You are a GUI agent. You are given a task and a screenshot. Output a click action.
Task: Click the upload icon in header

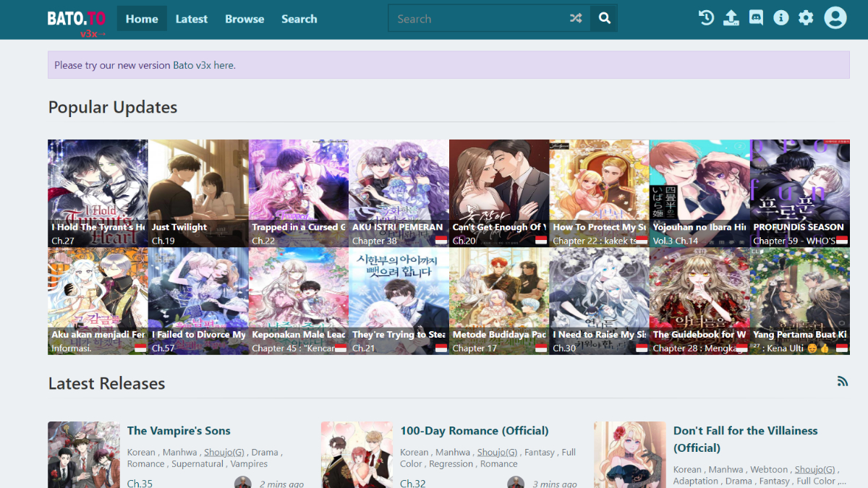[731, 18]
